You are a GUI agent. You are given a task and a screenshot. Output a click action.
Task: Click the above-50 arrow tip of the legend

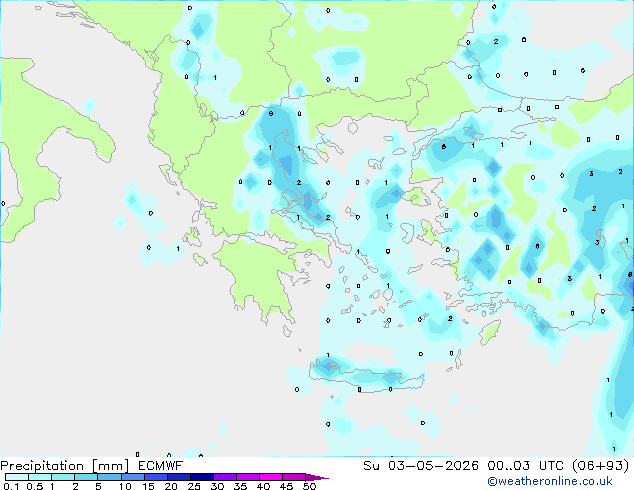pos(317,478)
